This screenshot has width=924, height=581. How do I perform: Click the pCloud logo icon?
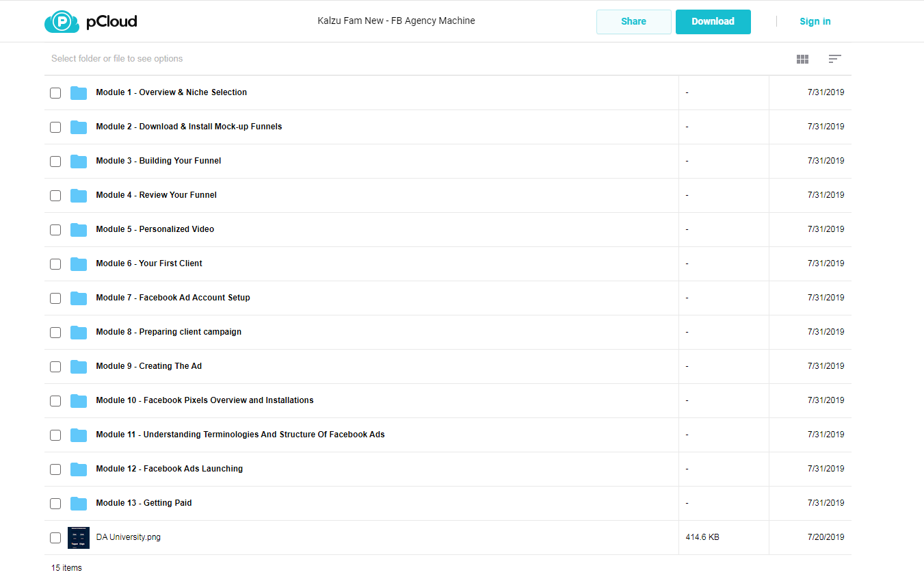tap(63, 22)
